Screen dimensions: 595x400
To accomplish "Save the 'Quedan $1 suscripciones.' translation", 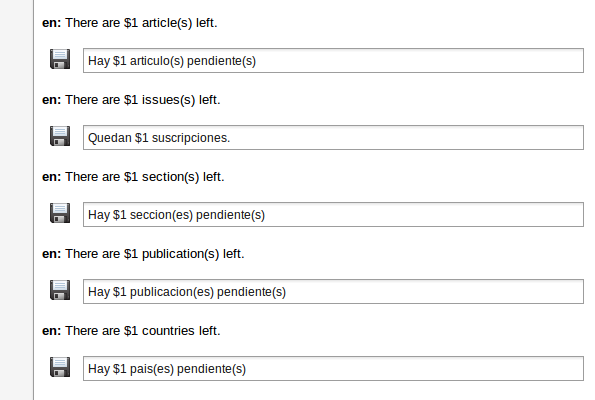I will 60,136.
